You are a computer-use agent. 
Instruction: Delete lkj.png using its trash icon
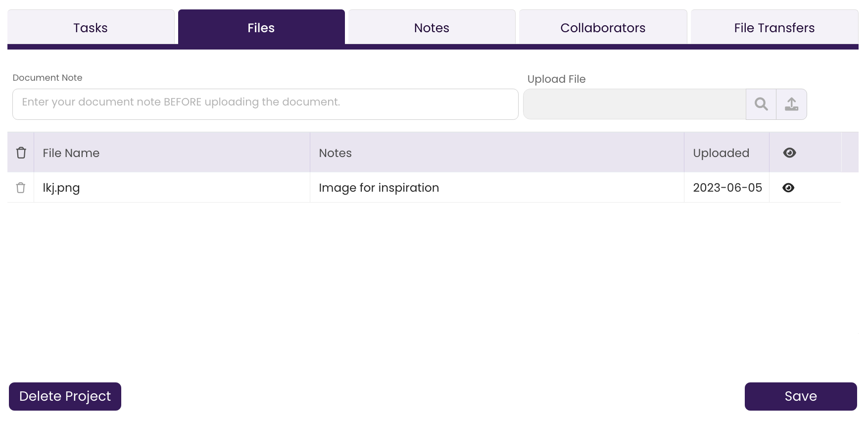pos(21,188)
